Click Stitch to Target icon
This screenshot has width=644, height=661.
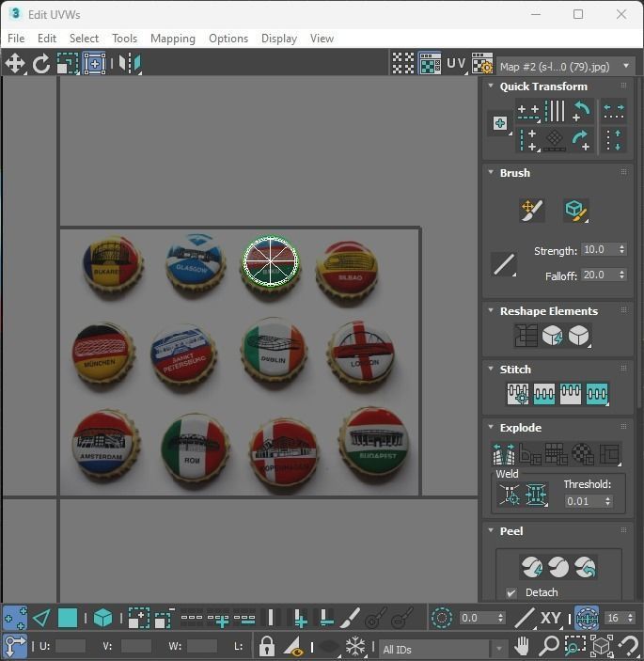[x=518, y=394]
